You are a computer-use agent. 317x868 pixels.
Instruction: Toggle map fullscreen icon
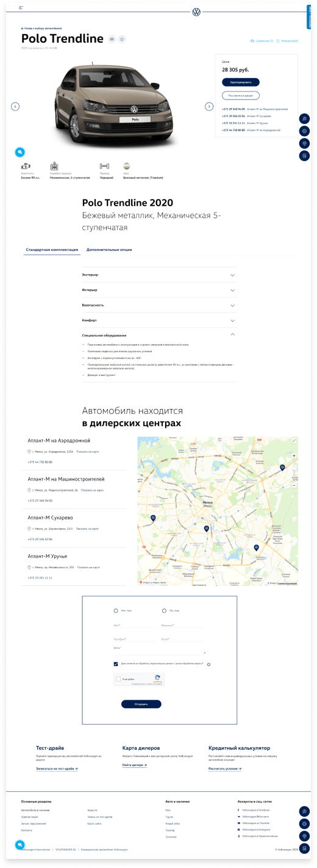coord(294,441)
